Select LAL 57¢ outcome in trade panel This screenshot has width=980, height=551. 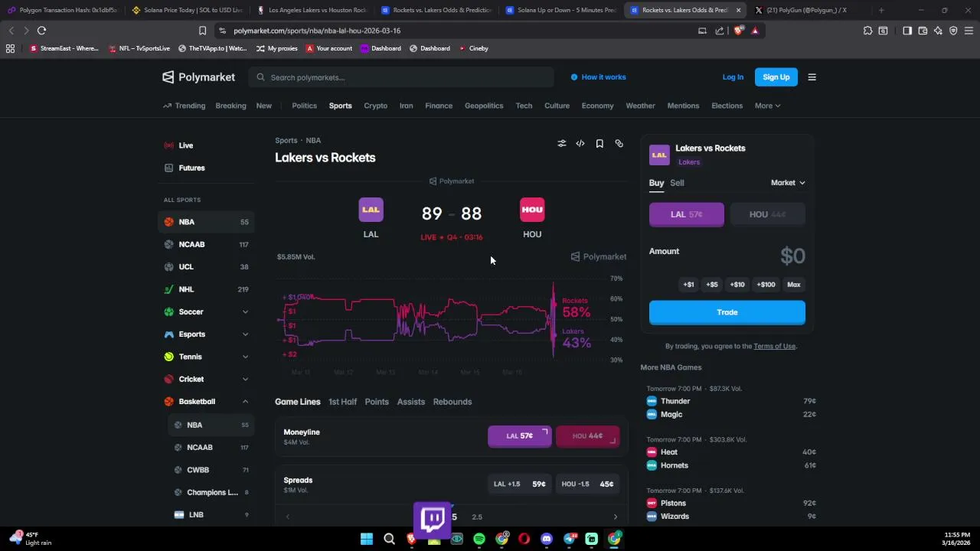687,214
